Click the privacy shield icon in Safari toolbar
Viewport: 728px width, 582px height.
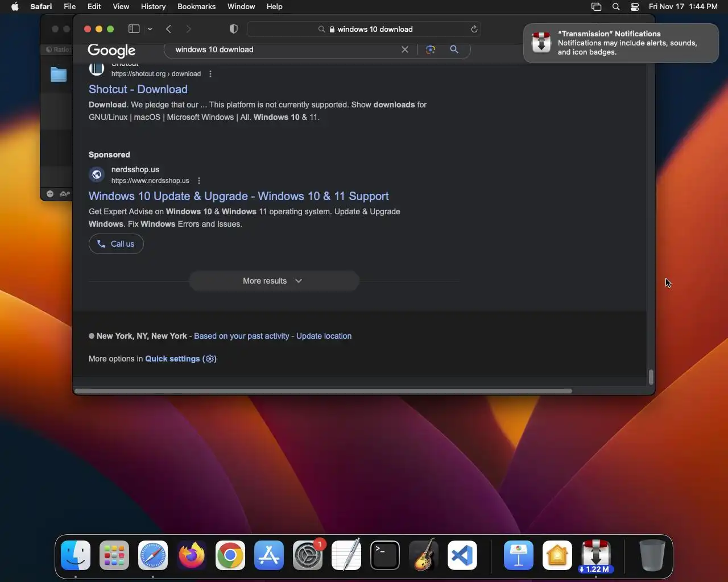[233, 29]
